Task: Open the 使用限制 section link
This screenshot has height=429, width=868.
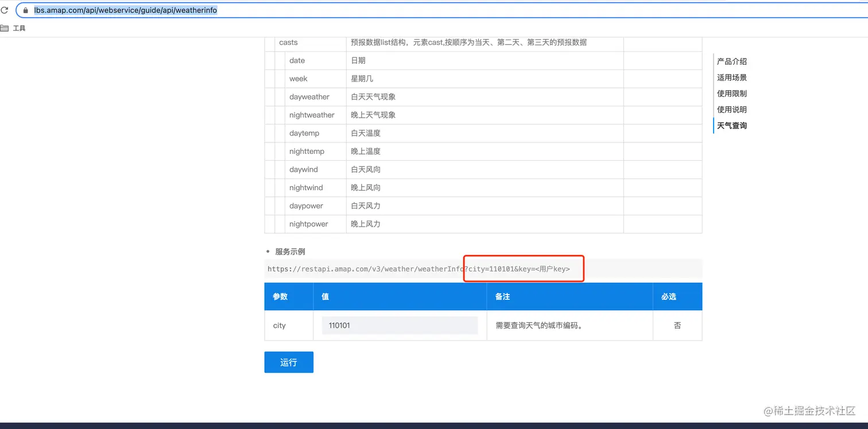Action: [x=732, y=94]
